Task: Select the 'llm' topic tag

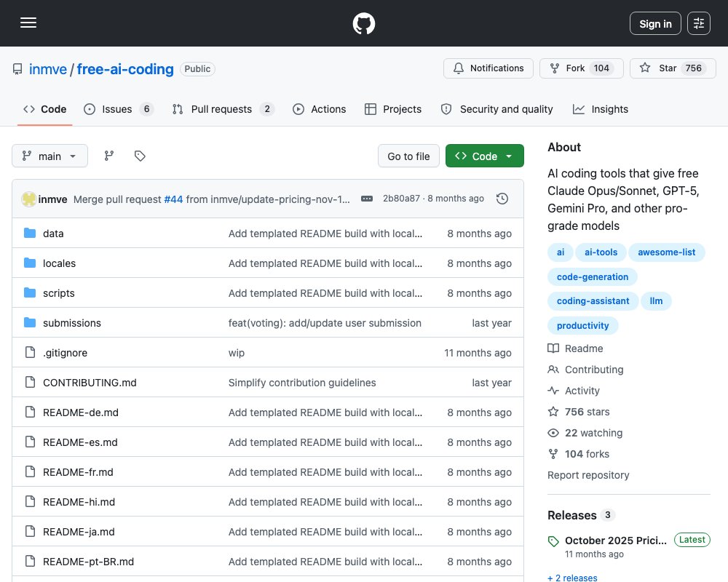Action: click(656, 300)
